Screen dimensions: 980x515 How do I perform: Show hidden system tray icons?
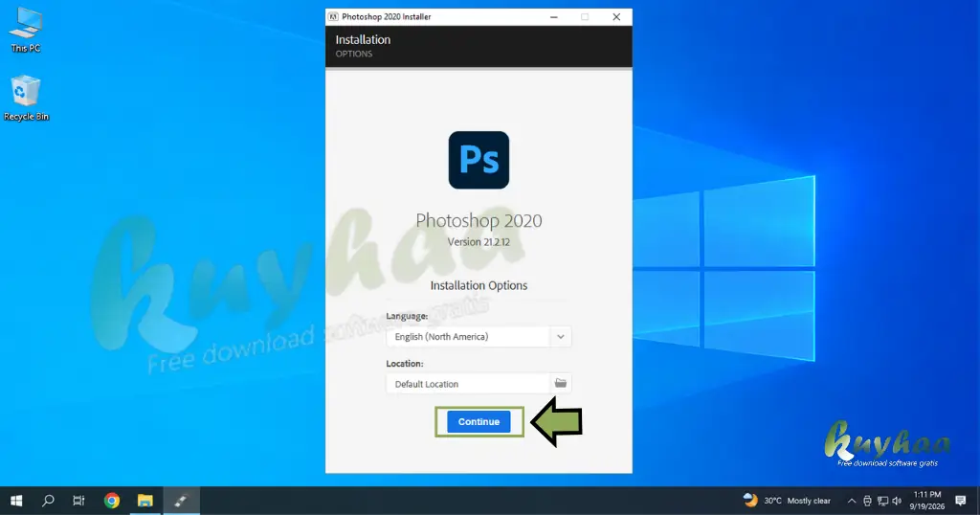(851, 501)
